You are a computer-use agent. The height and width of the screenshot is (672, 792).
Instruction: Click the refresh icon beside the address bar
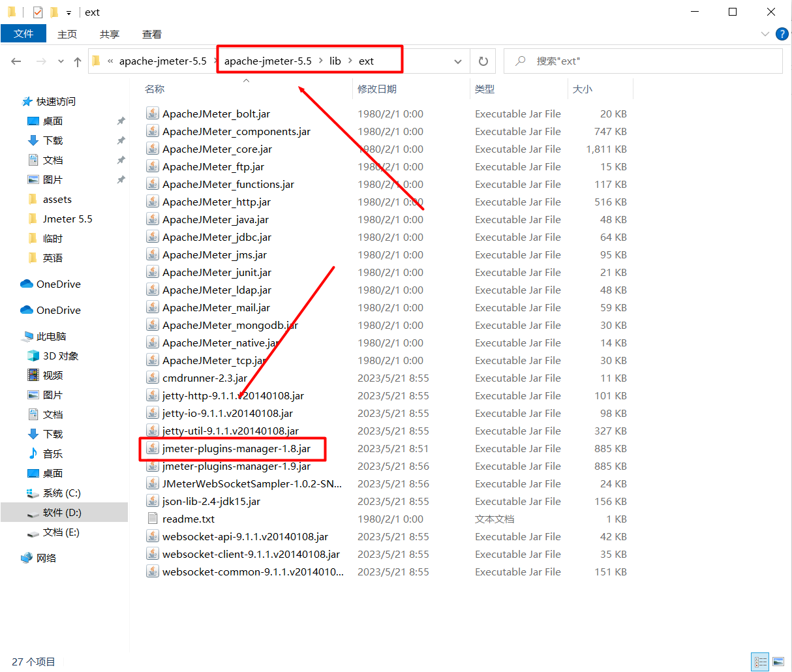click(483, 60)
